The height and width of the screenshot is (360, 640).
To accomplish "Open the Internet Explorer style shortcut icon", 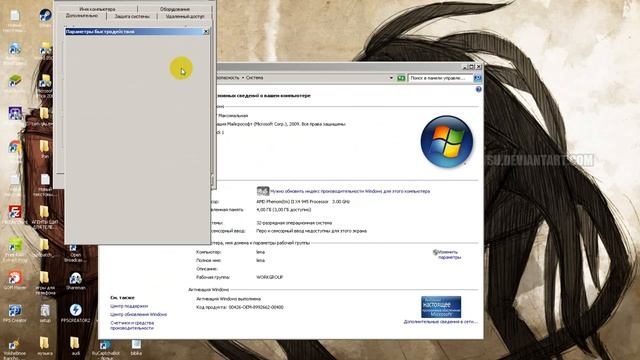I will [x=15, y=49].
